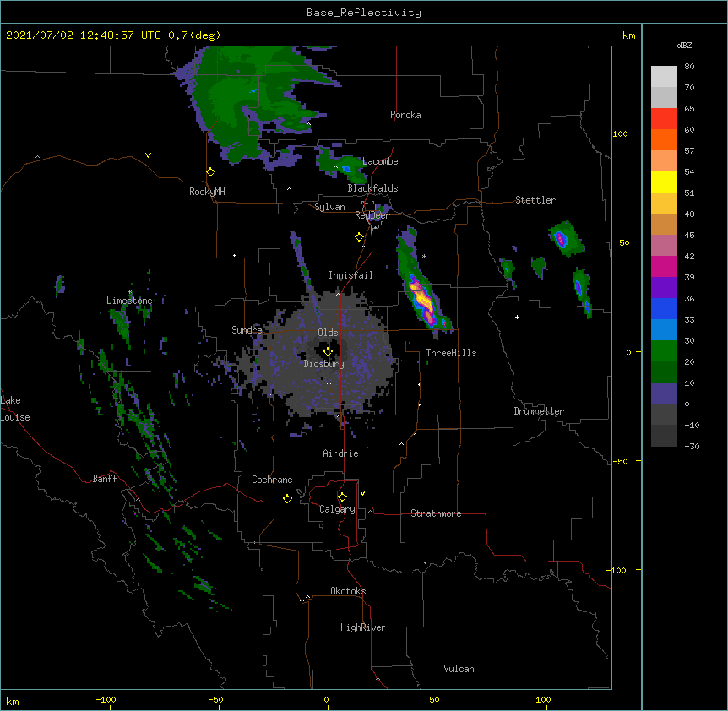
Task: Click the Cochrane label
Action: point(272,480)
